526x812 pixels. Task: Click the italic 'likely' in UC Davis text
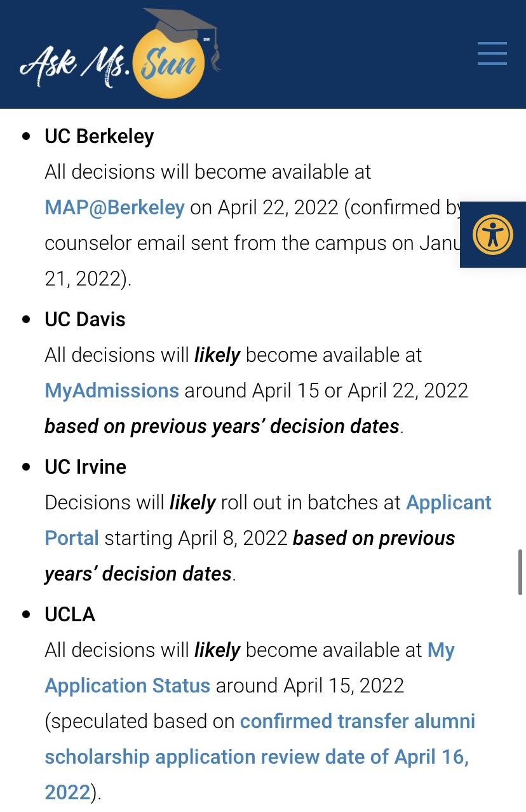(217, 355)
